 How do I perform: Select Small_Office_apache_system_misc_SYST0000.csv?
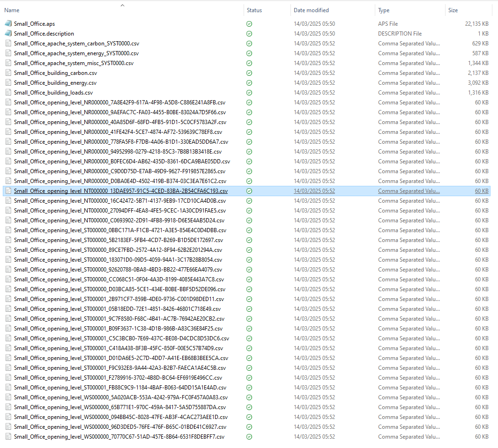click(x=74, y=63)
